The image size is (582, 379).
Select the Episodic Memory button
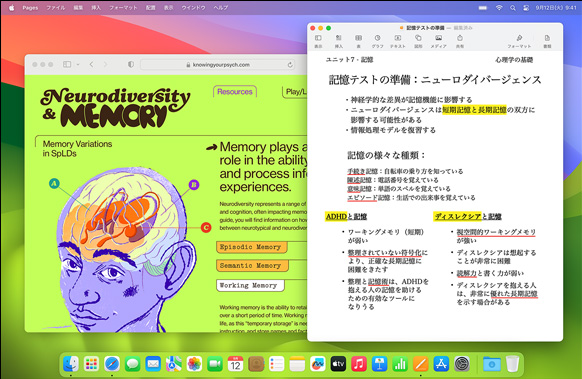pyautogui.click(x=251, y=247)
